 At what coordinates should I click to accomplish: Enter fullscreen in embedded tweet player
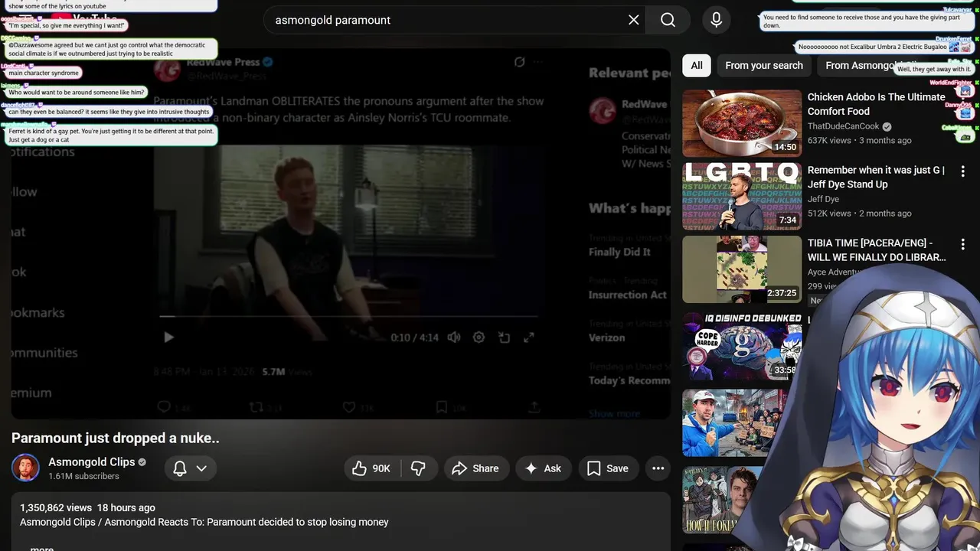pos(528,337)
